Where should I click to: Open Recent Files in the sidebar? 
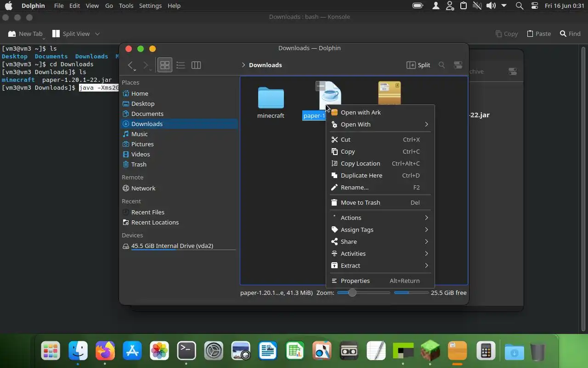179,212
